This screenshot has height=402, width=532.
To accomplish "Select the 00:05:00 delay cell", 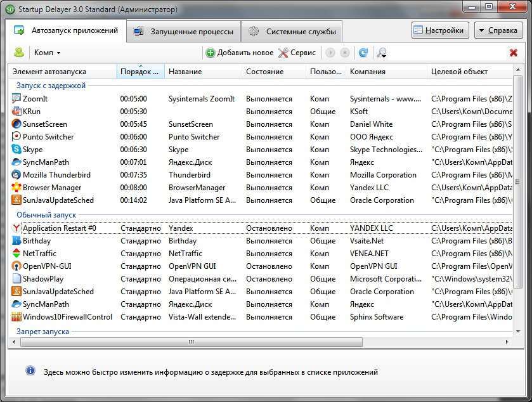I will [x=133, y=99].
